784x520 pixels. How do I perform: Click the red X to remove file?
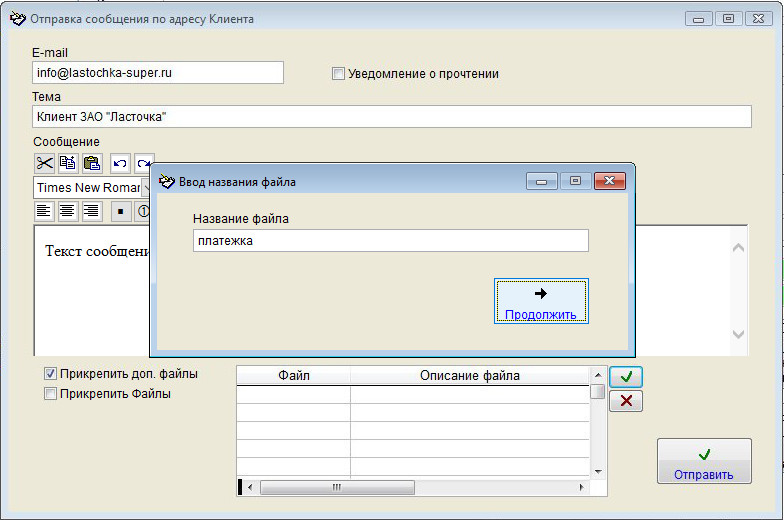pos(626,401)
